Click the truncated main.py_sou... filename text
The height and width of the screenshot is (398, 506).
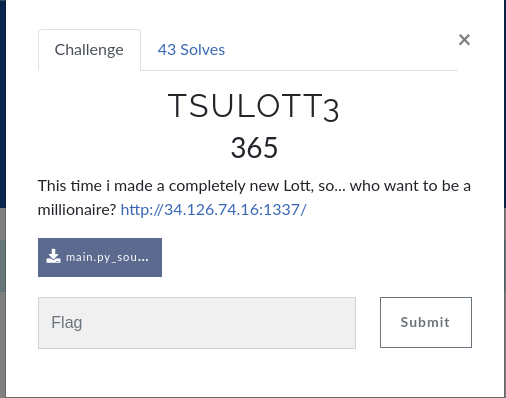[107, 257]
